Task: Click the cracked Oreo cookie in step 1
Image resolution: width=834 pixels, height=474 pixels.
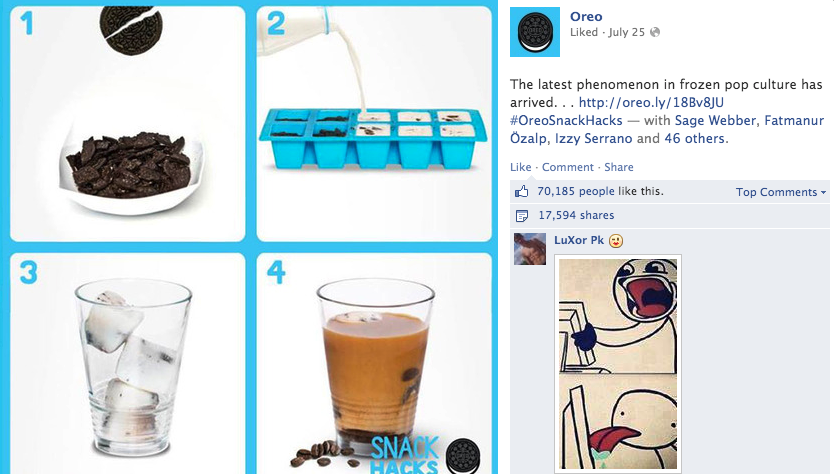Action: [131, 29]
